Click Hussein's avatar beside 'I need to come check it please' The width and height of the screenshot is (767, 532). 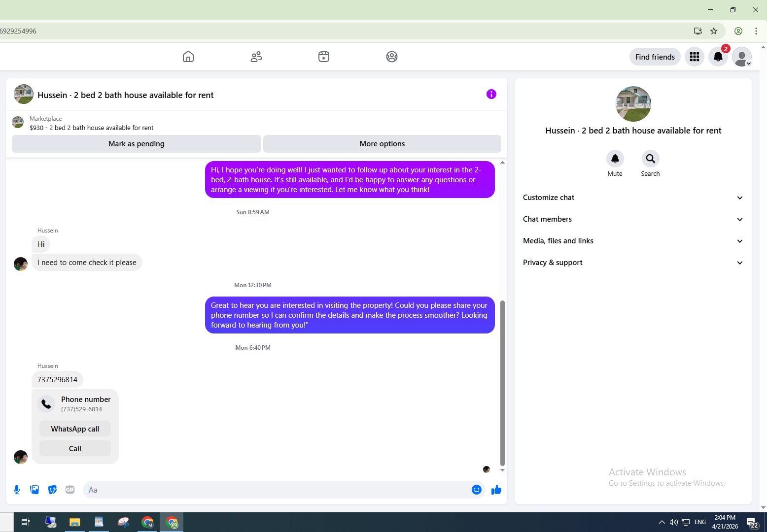point(21,264)
